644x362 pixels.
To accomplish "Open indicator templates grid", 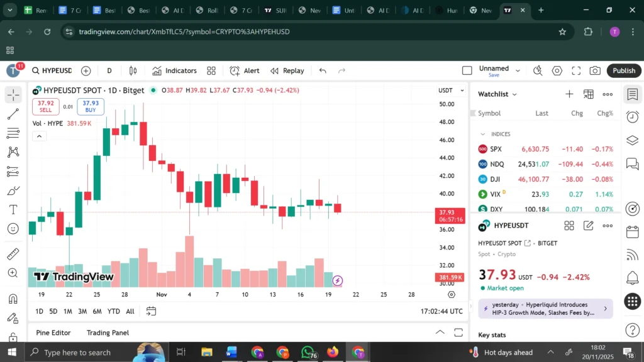I will pos(211,70).
